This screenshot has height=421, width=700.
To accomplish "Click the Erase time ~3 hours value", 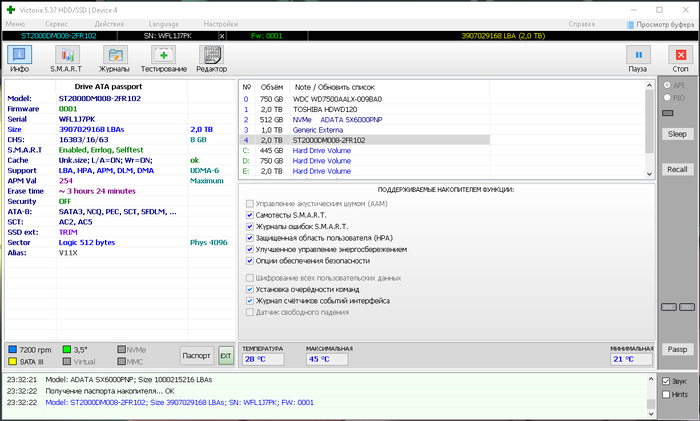I will coord(97,191).
